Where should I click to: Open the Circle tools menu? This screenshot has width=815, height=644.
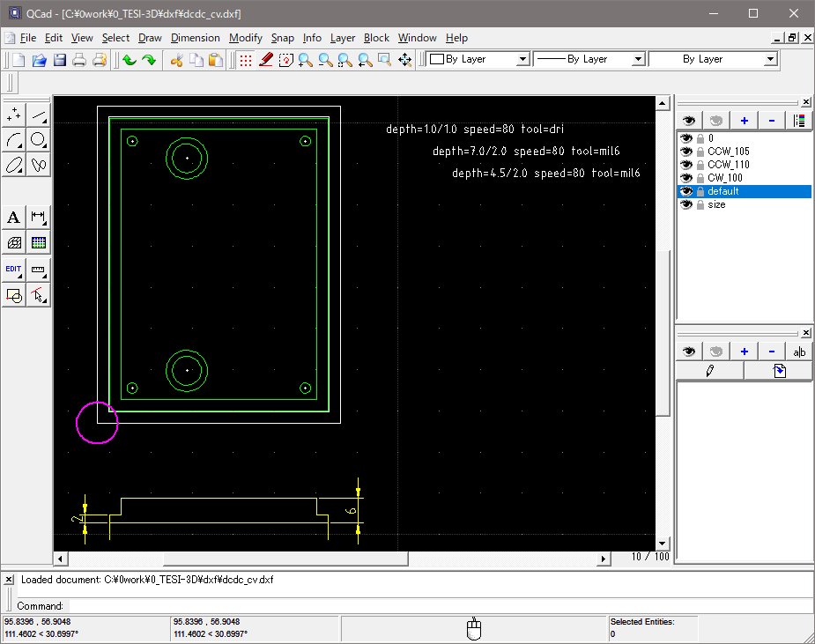pos(39,139)
